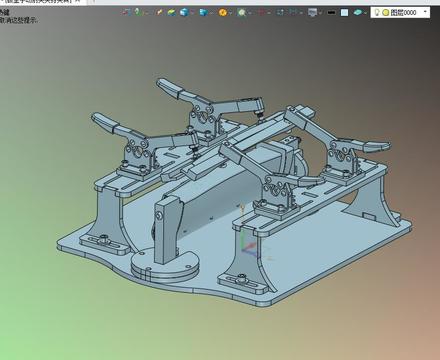Select the yellow pencil toolbar icon

[x=160, y=13]
